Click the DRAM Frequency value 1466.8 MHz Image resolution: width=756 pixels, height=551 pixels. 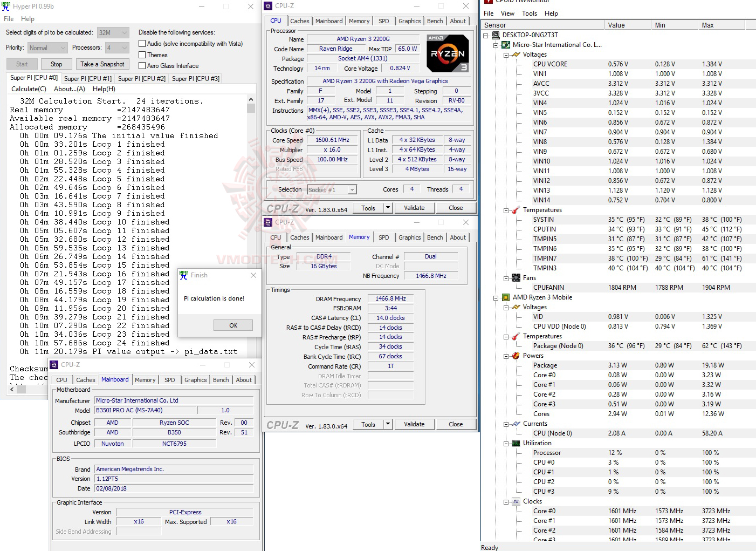click(390, 298)
